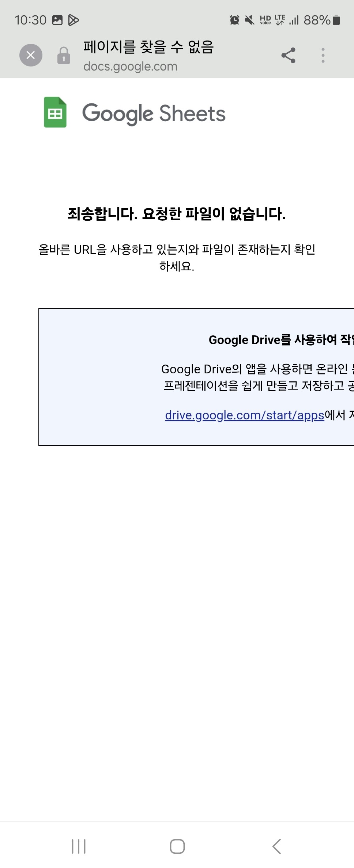Tap the 10:30 clock in status bar

click(31, 20)
